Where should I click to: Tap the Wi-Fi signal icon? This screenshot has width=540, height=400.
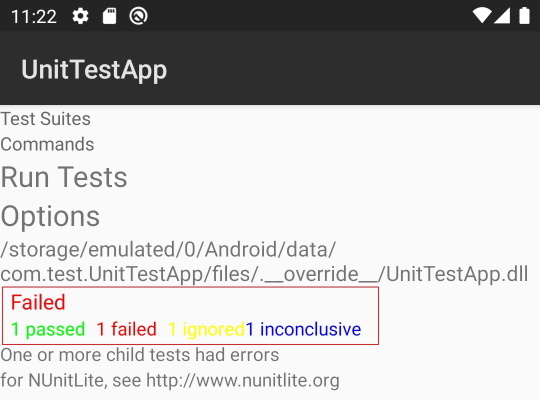click(481, 16)
